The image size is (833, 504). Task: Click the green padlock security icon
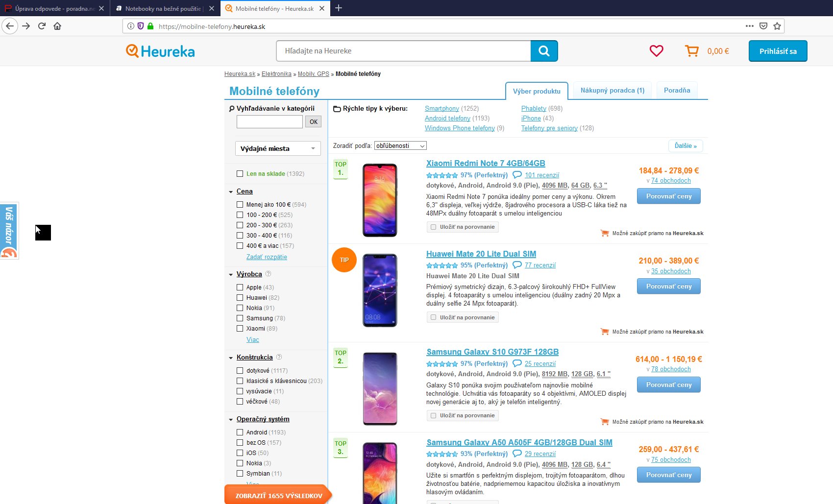click(x=150, y=26)
